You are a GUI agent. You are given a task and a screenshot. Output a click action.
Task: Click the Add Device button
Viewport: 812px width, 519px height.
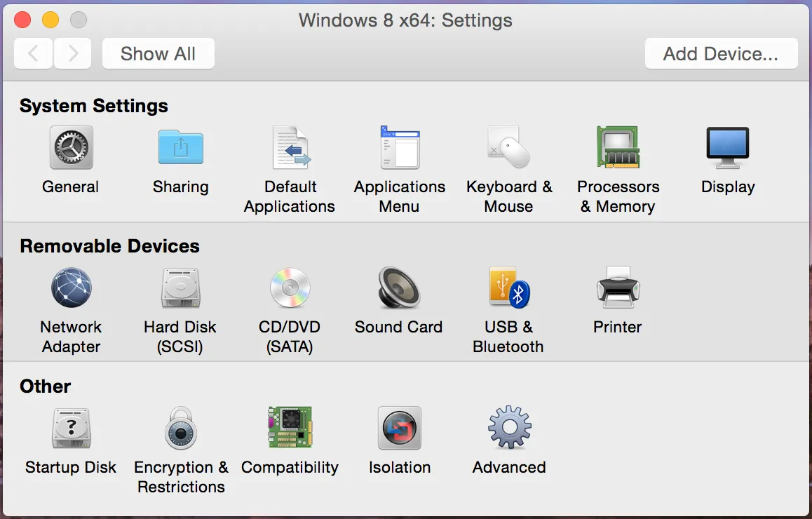(721, 53)
